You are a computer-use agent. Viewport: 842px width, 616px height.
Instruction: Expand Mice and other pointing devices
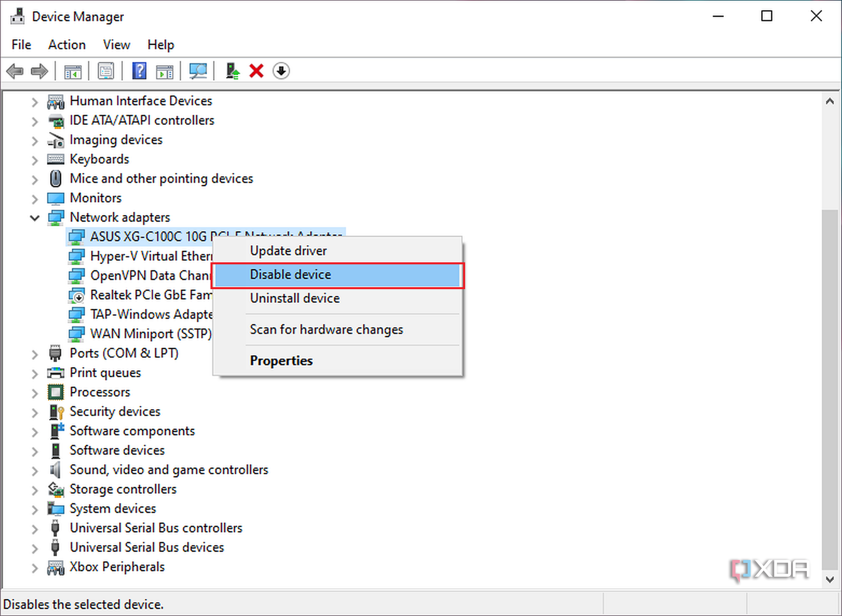pyautogui.click(x=35, y=179)
